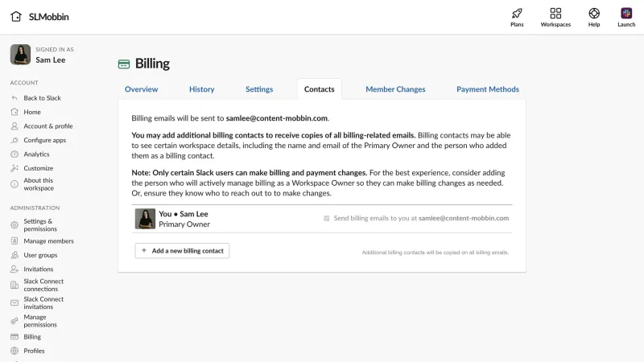Click the You • Sam Lee contact name

(x=184, y=214)
